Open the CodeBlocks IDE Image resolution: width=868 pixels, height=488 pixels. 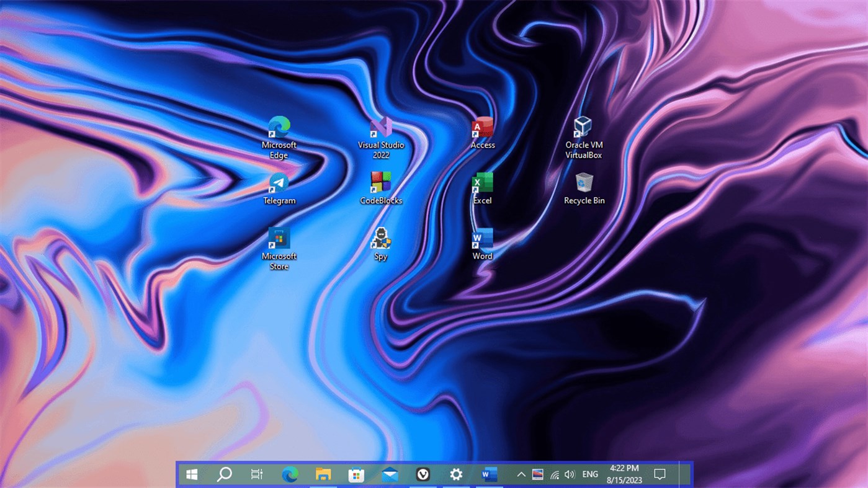tap(380, 184)
